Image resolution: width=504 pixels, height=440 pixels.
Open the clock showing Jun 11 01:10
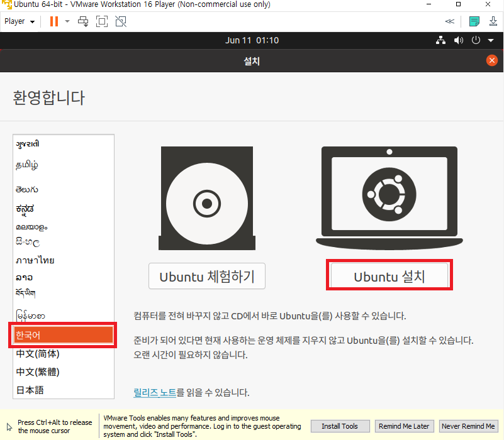tap(252, 40)
